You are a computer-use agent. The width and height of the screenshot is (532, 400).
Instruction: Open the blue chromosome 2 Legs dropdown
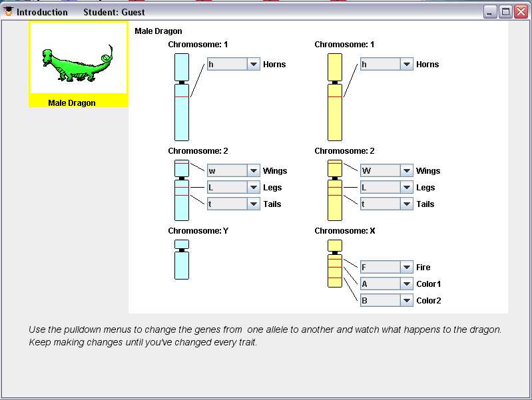234,187
